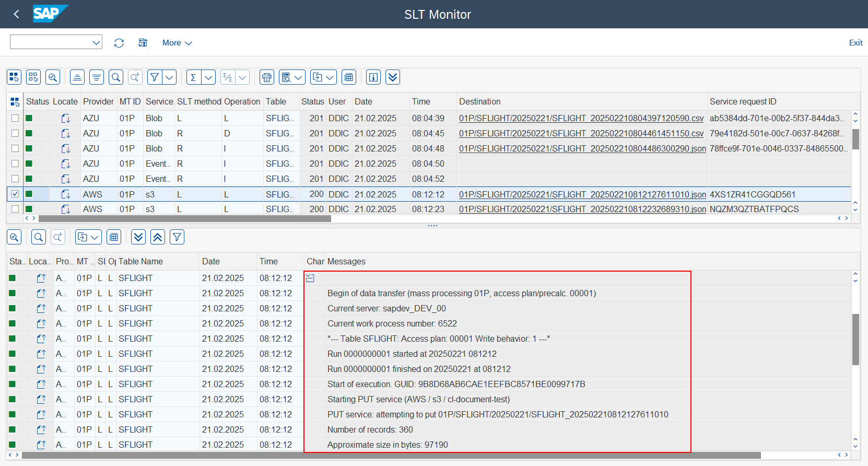Tick checkbox for 08:04:50 row
Viewport: 868px width, 466px height.
[x=15, y=164]
